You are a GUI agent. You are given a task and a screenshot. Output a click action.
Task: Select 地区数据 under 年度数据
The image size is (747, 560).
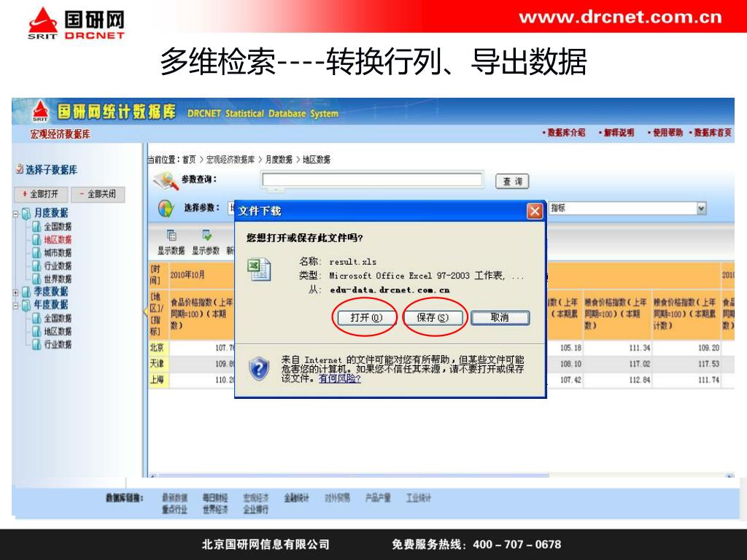pyautogui.click(x=58, y=331)
